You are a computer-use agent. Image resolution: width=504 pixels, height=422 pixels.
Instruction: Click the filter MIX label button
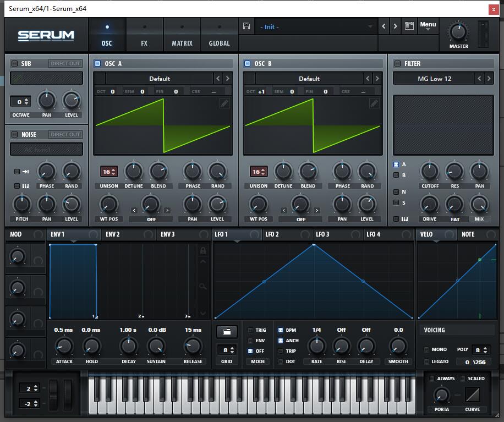pos(479,219)
